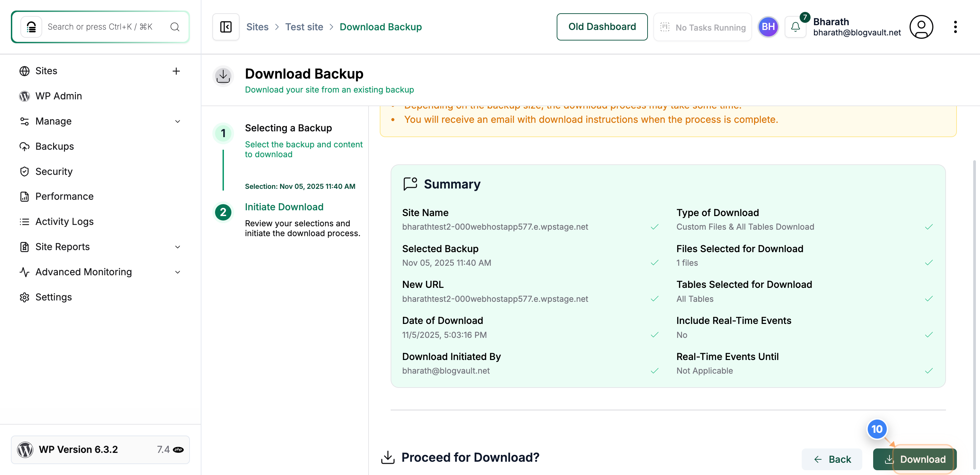
Task: Open Test site from the breadcrumb
Action: [x=304, y=27]
